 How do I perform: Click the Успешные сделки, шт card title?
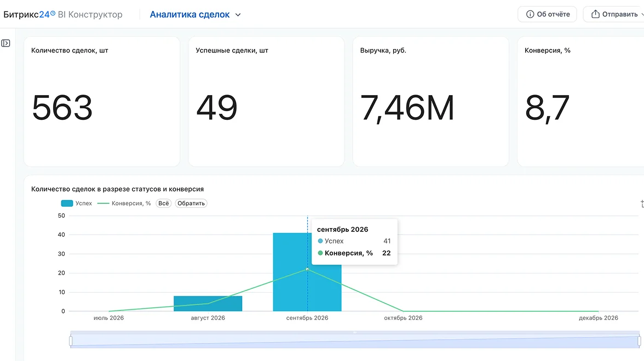pos(232,50)
